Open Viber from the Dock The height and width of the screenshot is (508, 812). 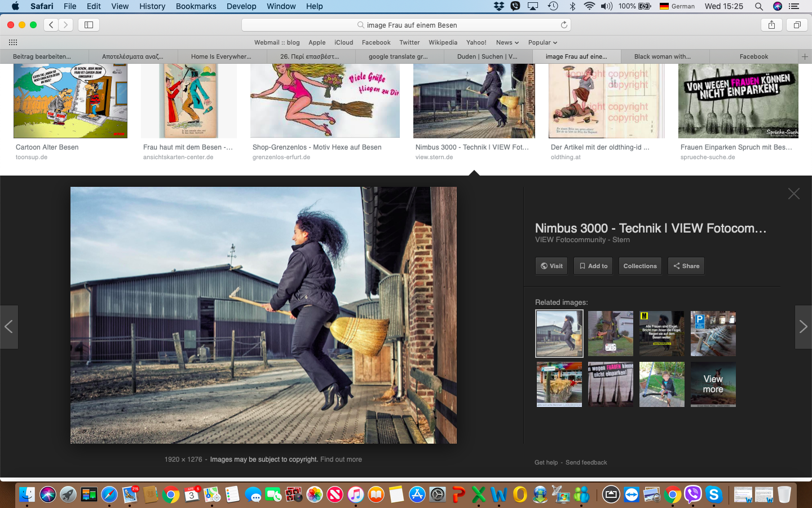[693, 495]
